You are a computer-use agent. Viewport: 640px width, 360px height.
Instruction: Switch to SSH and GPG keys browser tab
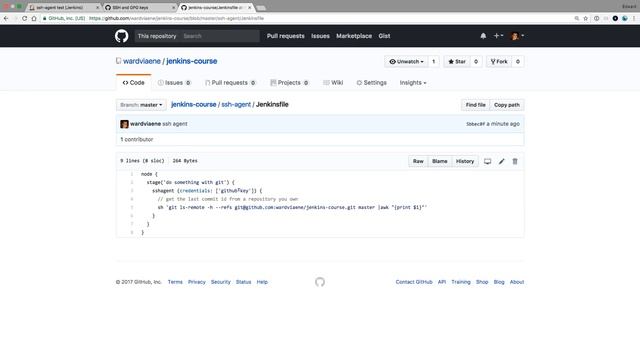click(x=139, y=7)
